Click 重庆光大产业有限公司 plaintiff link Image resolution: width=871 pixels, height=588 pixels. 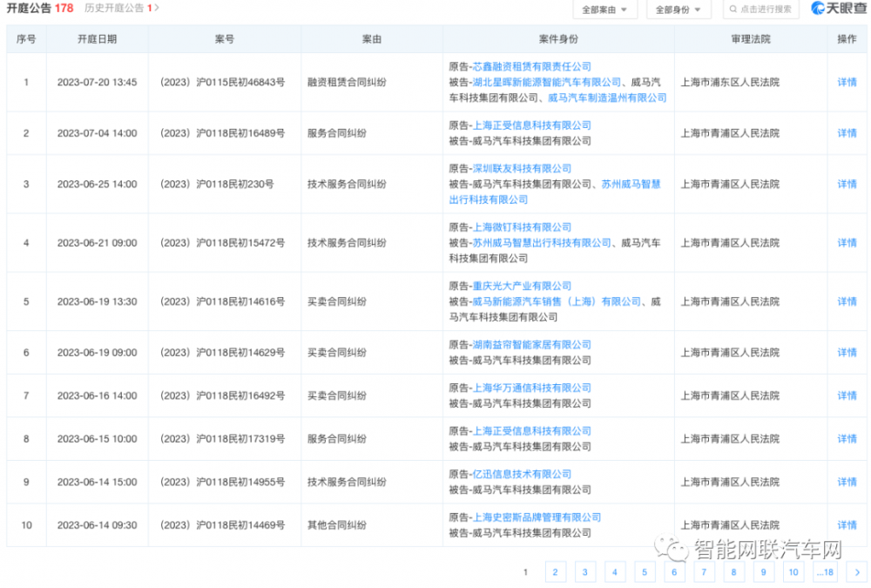[522, 287]
